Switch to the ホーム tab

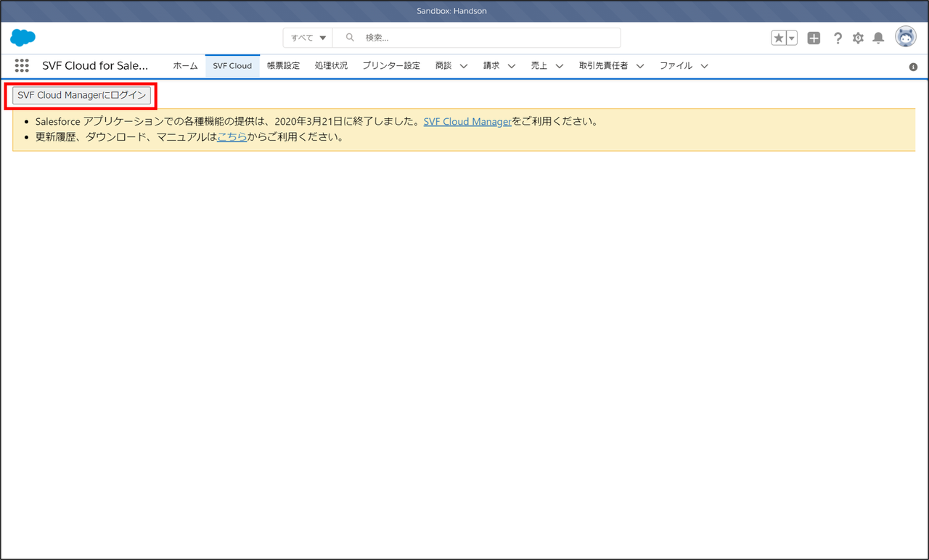click(185, 66)
